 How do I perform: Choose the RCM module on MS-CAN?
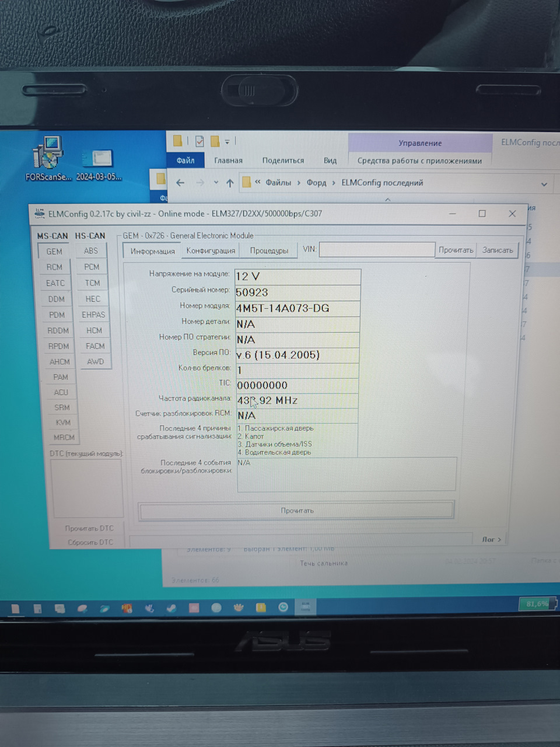pyautogui.click(x=54, y=267)
